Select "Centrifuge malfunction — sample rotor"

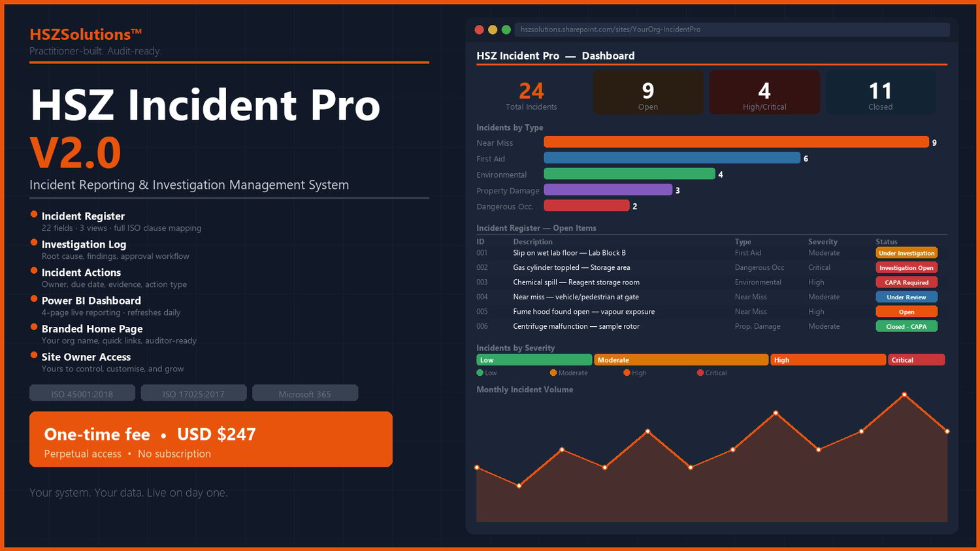[576, 326]
